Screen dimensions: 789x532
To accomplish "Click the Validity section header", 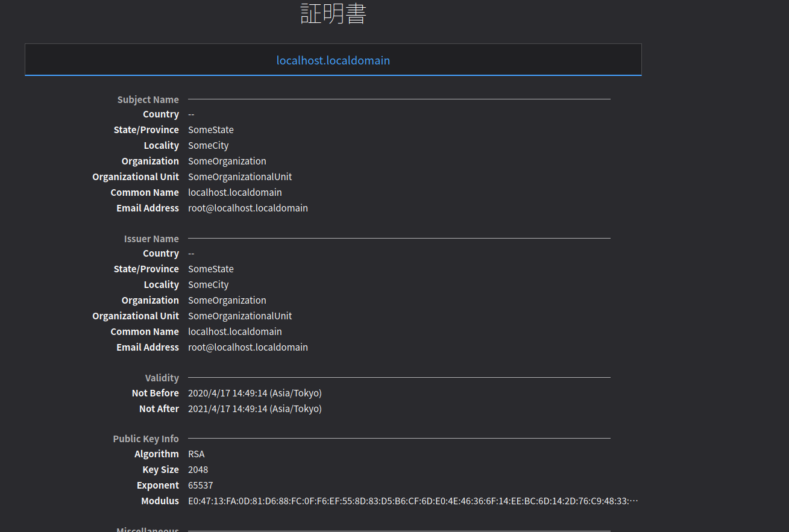I will click(162, 378).
